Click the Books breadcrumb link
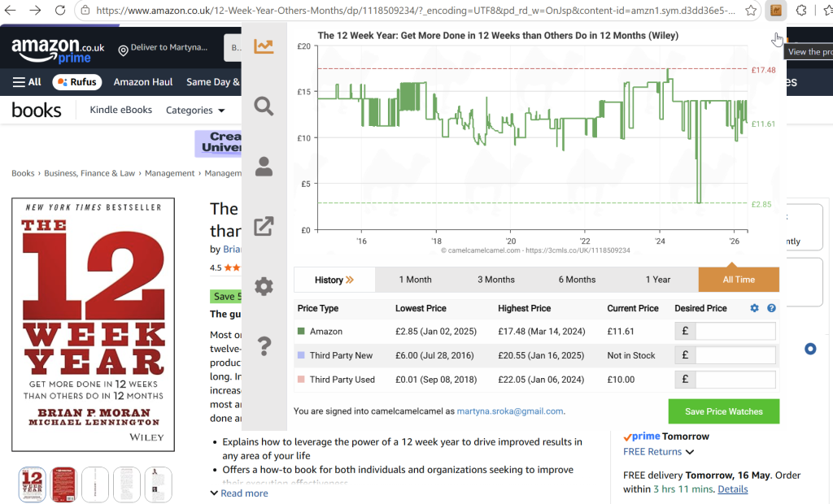833x504 pixels. [x=23, y=173]
